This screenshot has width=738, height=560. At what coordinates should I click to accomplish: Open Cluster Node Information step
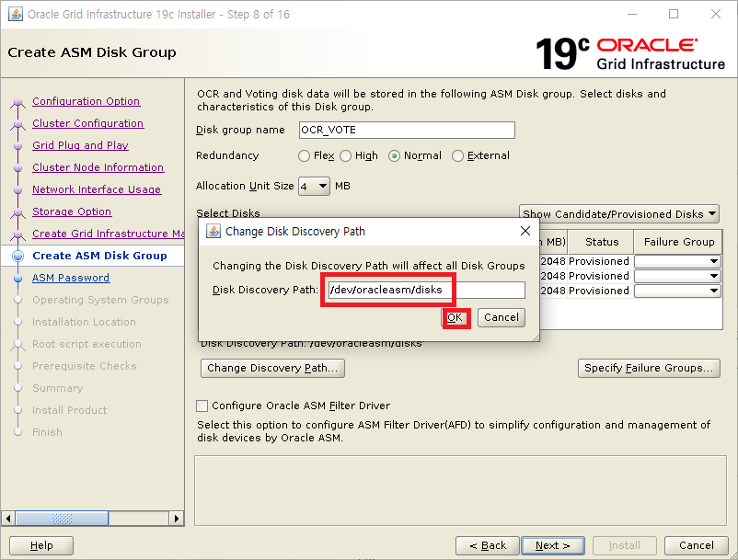click(98, 167)
